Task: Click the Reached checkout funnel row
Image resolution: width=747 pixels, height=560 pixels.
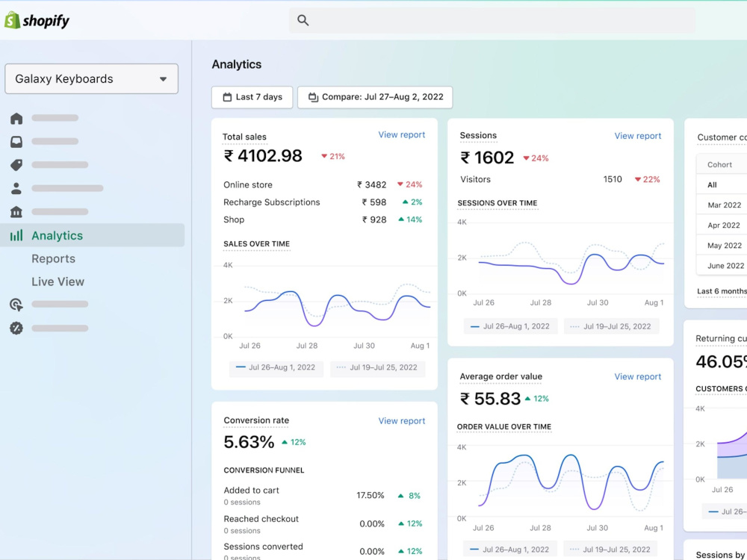Action: tap(323, 524)
